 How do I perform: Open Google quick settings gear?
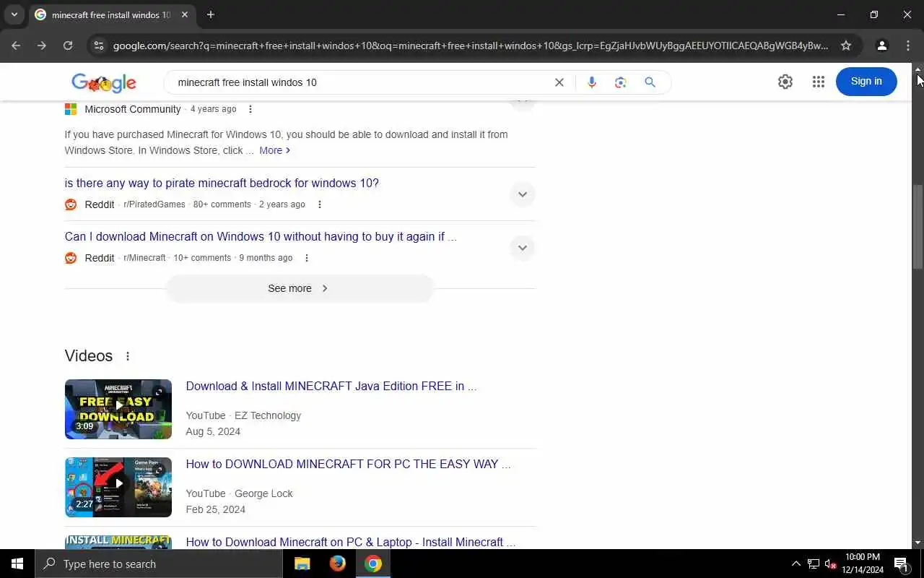[x=785, y=82]
